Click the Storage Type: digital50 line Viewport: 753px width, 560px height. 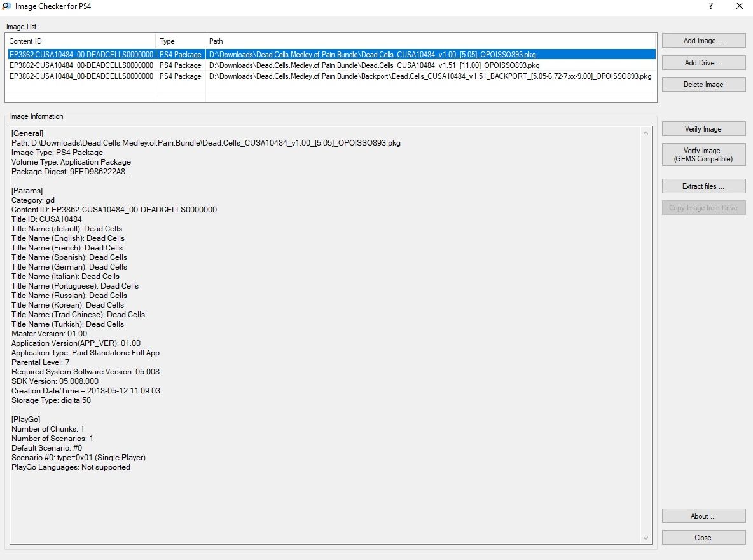pos(51,400)
